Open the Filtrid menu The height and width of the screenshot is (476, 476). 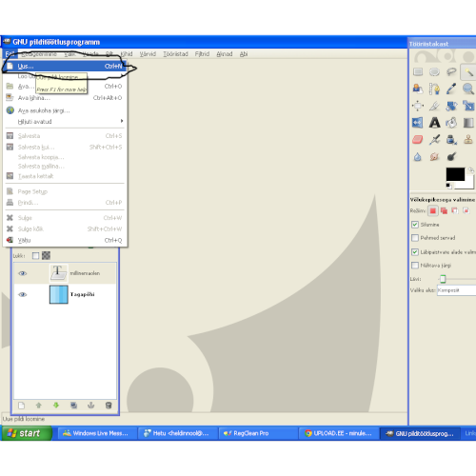pyautogui.click(x=202, y=54)
